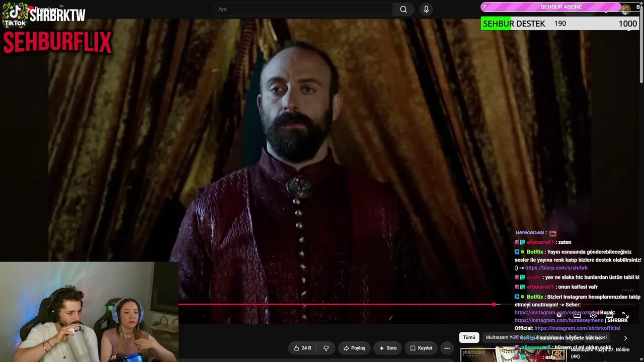Screen dimensions: 644x362
Task: Click the SEHBUR DESTEK goal bar
Action: point(560,24)
